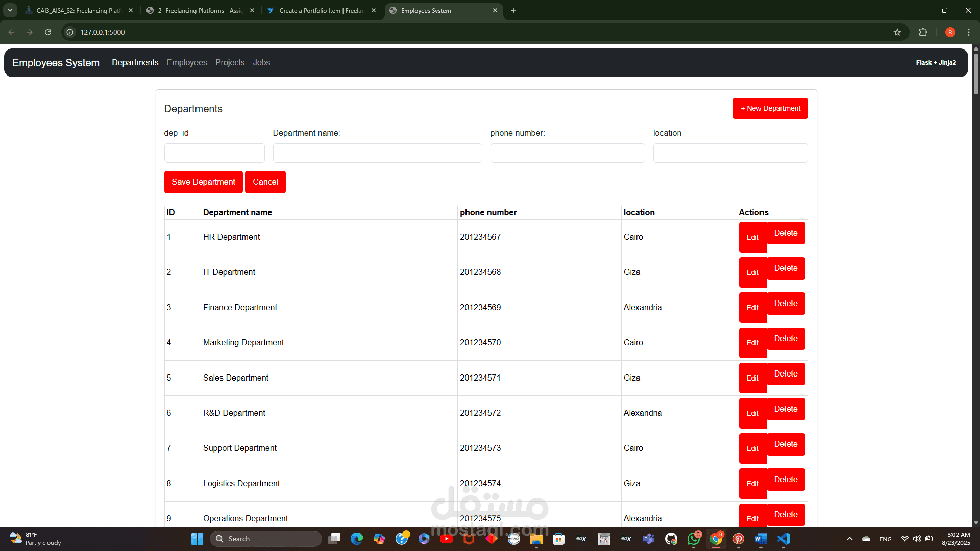The height and width of the screenshot is (551, 980).
Task: Go back to the previous page
Action: pos(11,32)
